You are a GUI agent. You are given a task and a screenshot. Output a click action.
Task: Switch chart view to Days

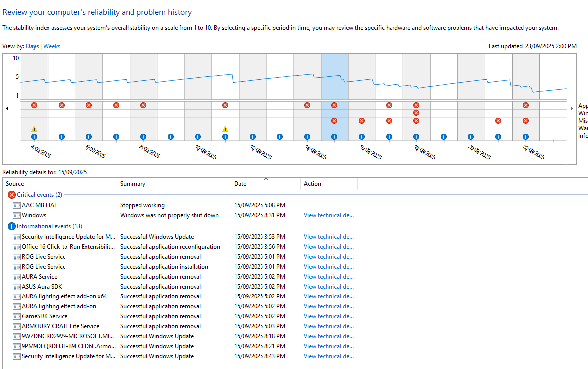pos(32,46)
